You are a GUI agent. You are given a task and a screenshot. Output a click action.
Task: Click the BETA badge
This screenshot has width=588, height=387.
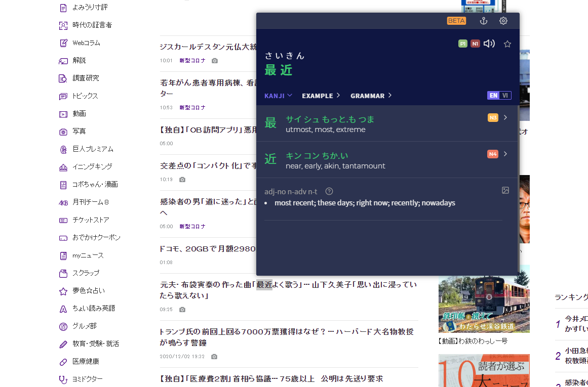tap(456, 21)
